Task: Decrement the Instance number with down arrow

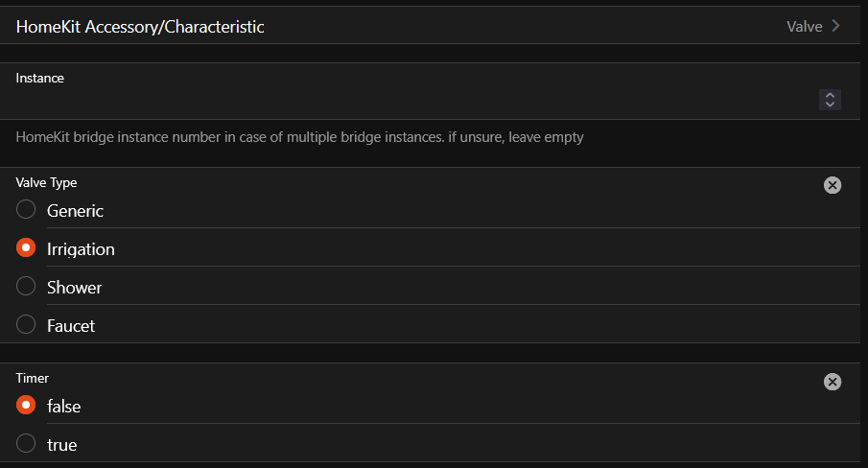Action: pyautogui.click(x=831, y=105)
